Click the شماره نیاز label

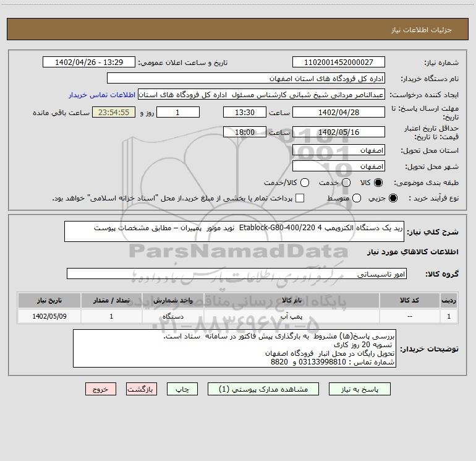tap(441, 63)
